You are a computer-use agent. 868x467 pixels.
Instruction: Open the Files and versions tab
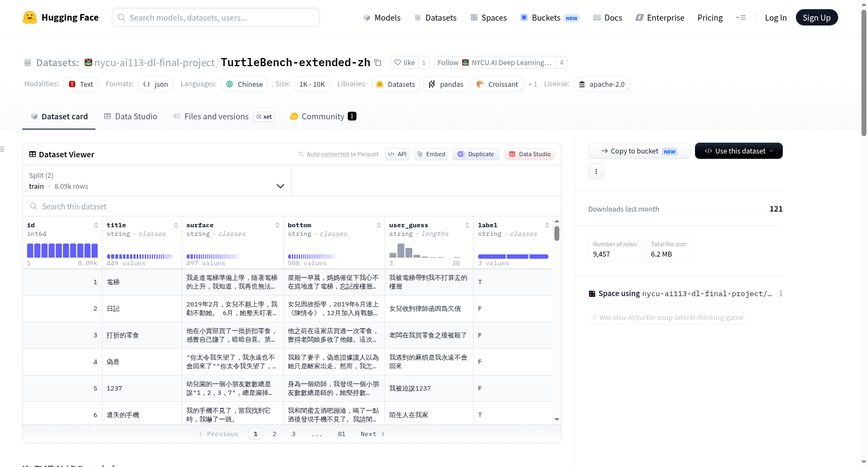[x=224, y=116]
